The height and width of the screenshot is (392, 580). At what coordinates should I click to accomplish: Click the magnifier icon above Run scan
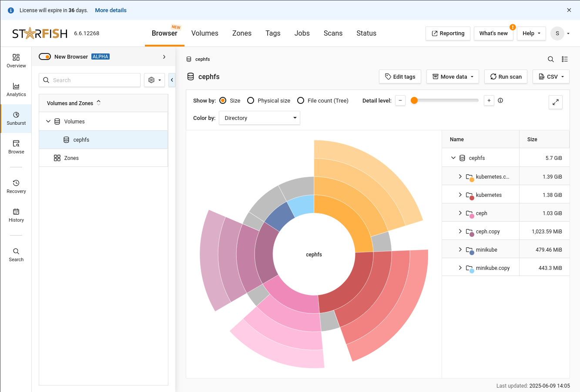[x=551, y=59]
